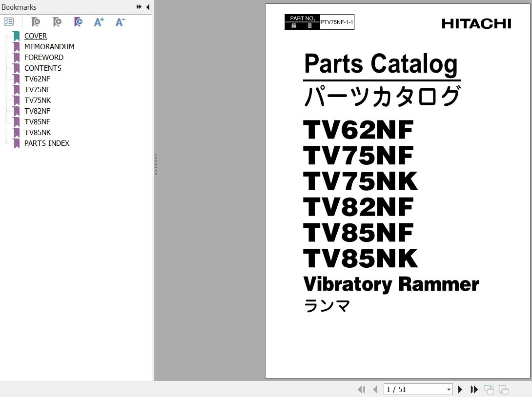The width and height of the screenshot is (532, 397).
Task: Click the find current bookmark icon
Action: point(78,22)
